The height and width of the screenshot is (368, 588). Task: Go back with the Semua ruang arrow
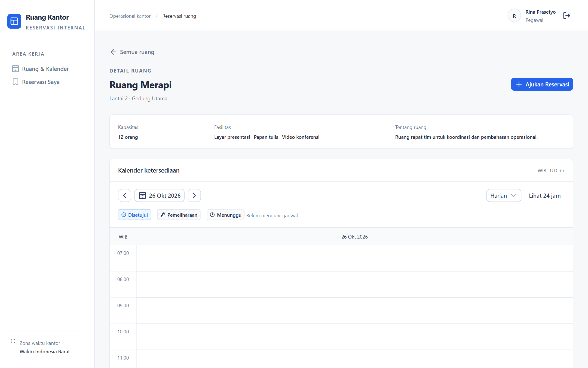coord(132,52)
